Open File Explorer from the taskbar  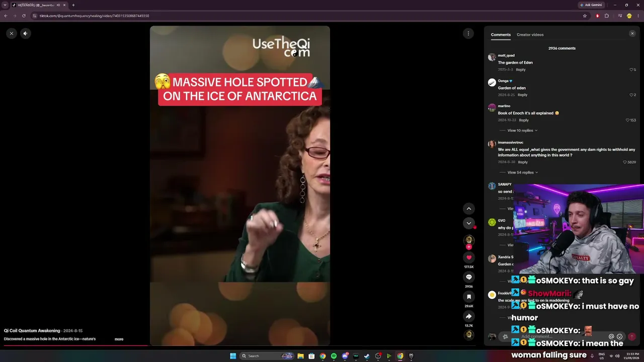click(x=300, y=356)
